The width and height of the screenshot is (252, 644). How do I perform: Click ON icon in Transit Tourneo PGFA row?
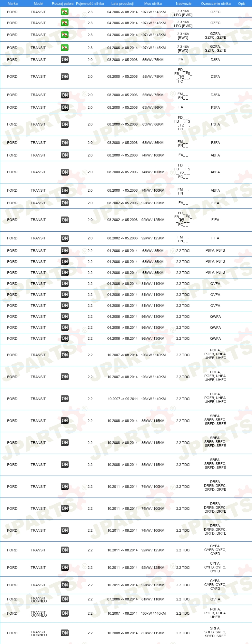pyautogui.click(x=65, y=613)
